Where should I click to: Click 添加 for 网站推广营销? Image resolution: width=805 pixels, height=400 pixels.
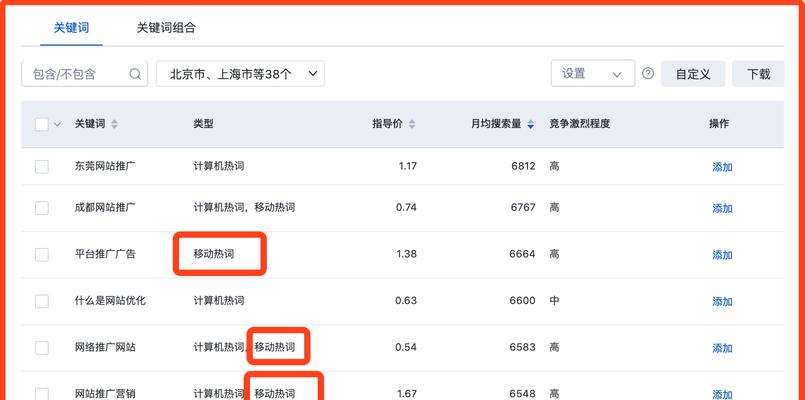click(x=722, y=394)
